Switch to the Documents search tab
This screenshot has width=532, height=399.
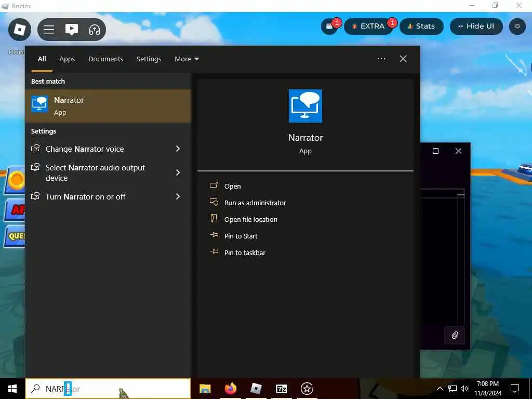click(106, 59)
